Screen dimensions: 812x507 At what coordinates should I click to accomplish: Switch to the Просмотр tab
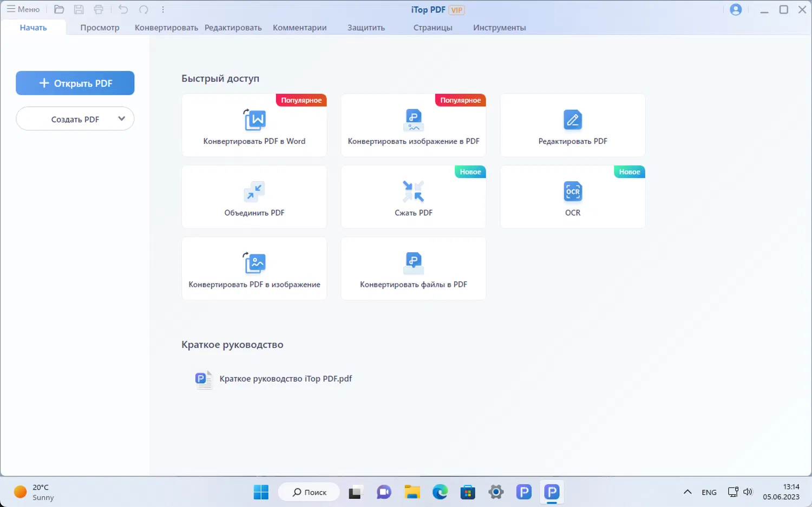100,28
